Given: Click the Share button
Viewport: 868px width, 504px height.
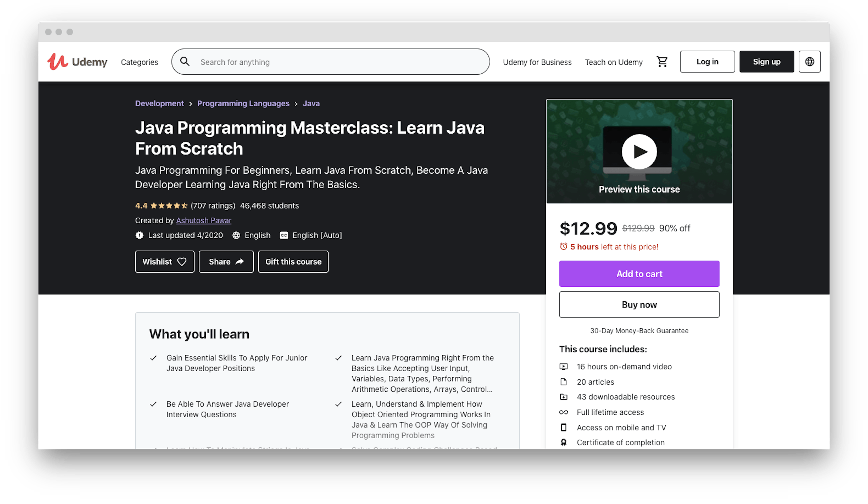Looking at the screenshot, I should click(226, 261).
